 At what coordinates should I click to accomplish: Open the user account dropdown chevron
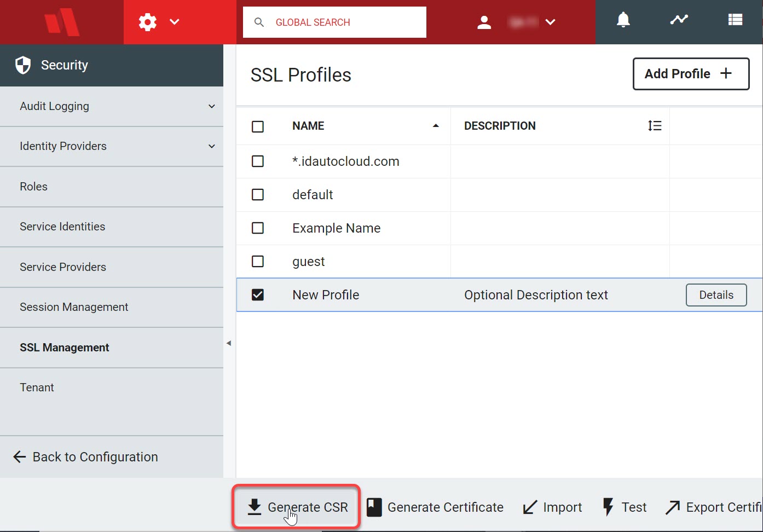551,22
